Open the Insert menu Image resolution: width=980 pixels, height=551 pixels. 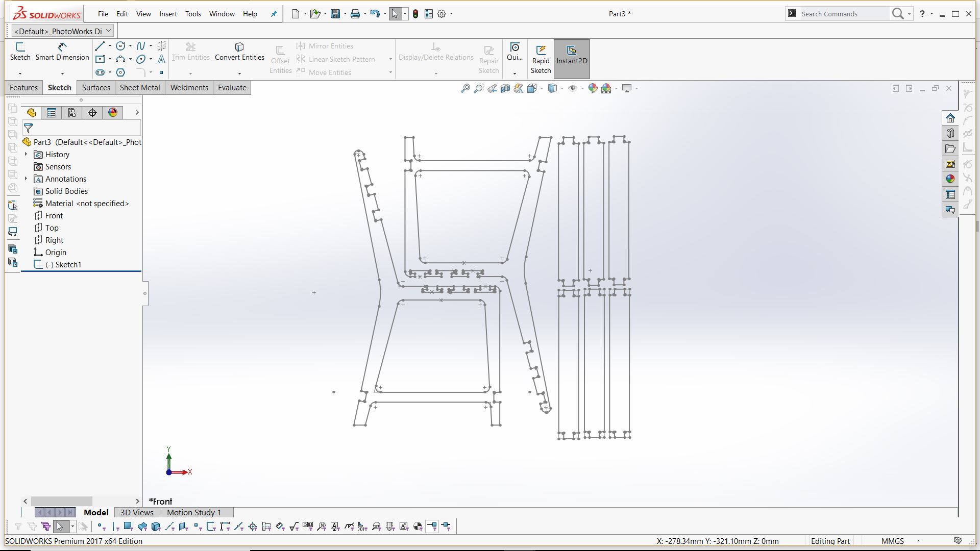pos(168,14)
